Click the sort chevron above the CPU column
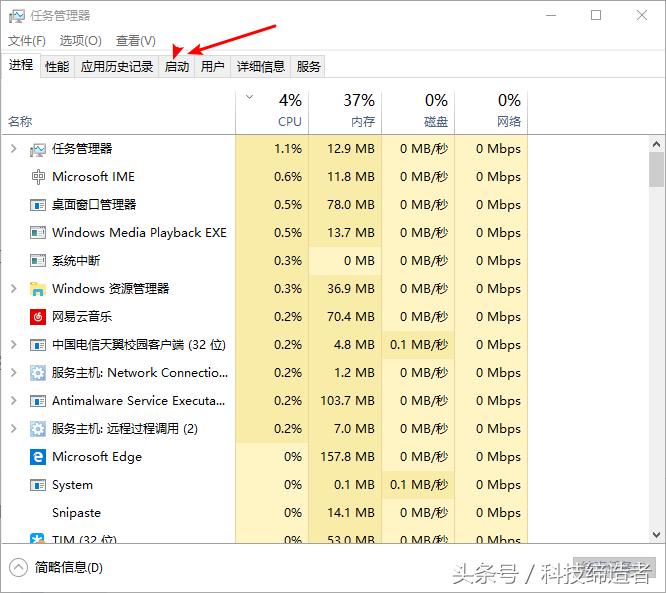The height and width of the screenshot is (593, 666). 250,97
